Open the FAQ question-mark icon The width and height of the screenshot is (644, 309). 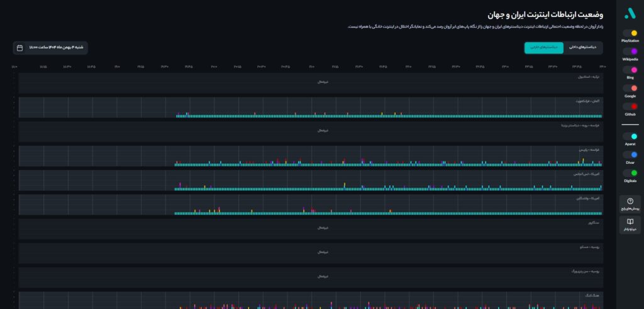tap(630, 201)
